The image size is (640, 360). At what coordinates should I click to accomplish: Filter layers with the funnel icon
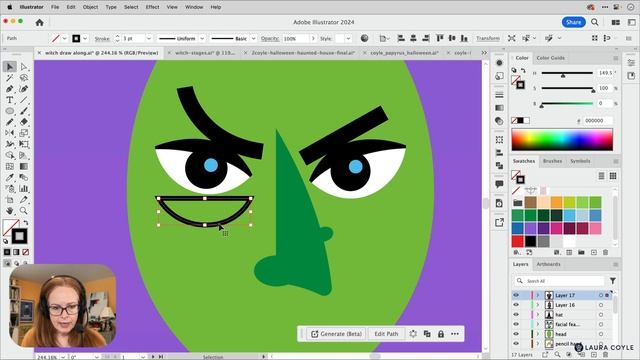pos(613,281)
